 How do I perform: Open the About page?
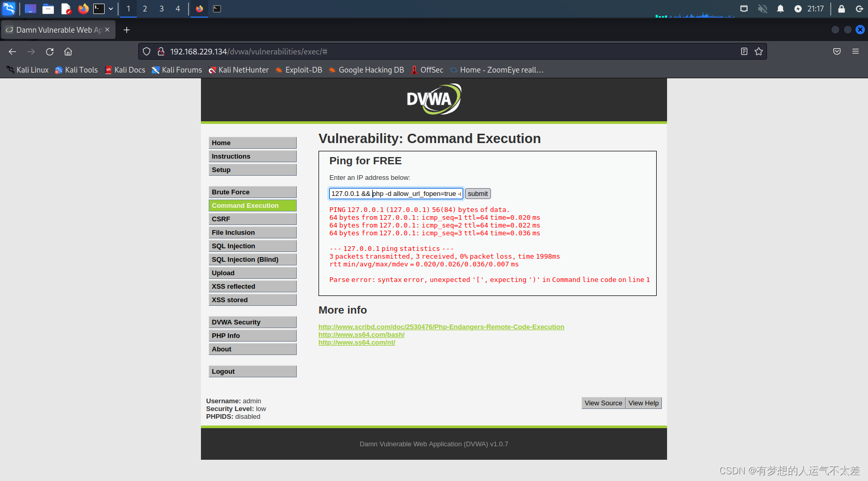pyautogui.click(x=253, y=349)
